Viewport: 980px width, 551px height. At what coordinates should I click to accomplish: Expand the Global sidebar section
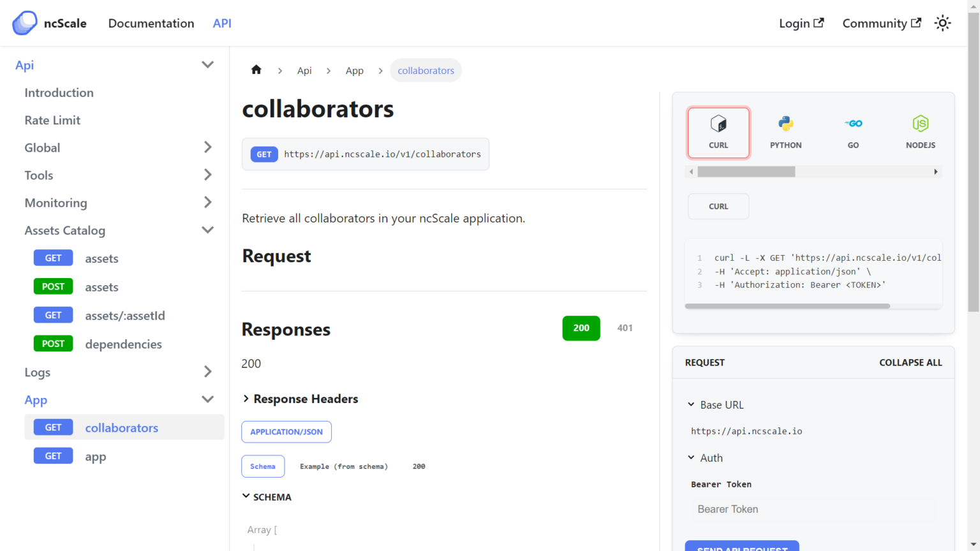(x=207, y=147)
